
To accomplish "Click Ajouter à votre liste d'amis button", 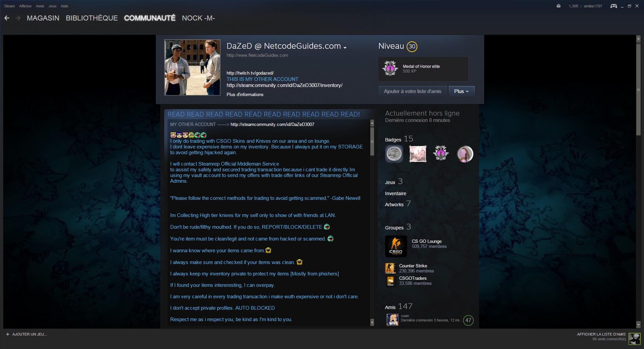I will pos(412,91).
